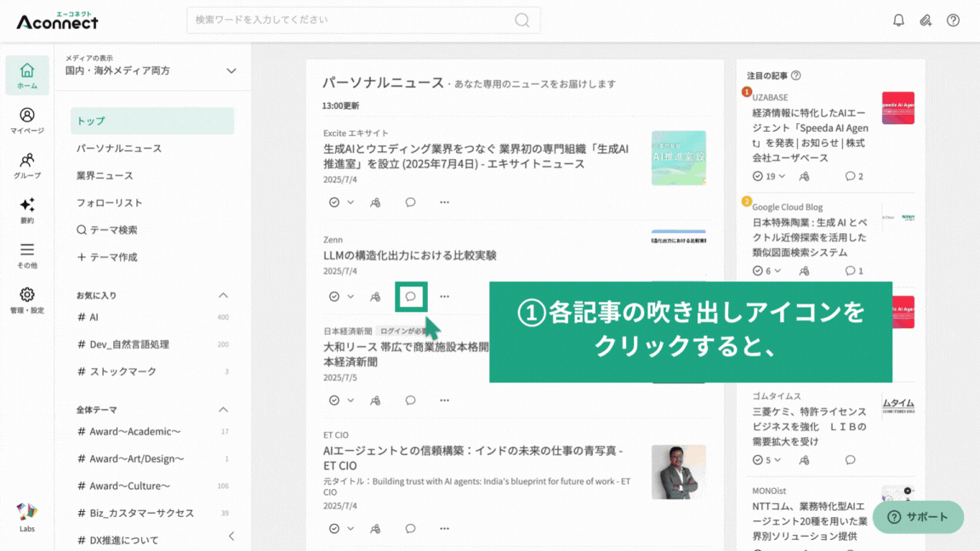Click help icon next to 注目の記事
The height and width of the screenshot is (551, 980).
[795, 76]
